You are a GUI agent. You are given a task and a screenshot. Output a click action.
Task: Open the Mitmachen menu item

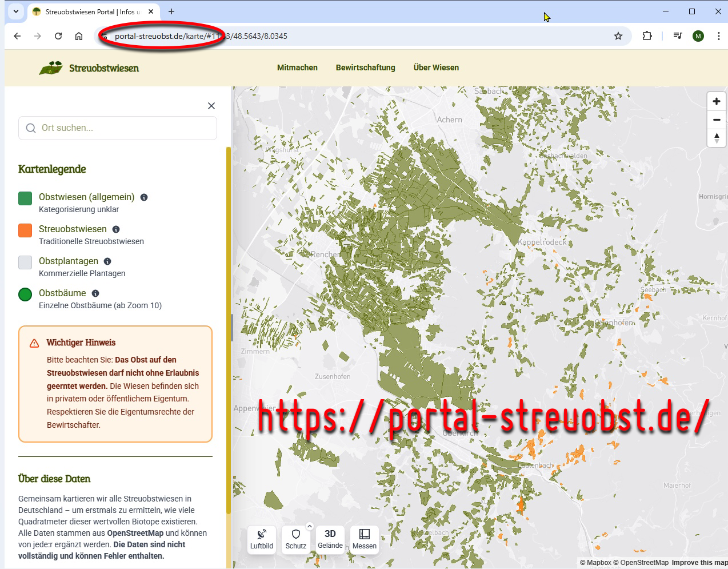pos(297,67)
